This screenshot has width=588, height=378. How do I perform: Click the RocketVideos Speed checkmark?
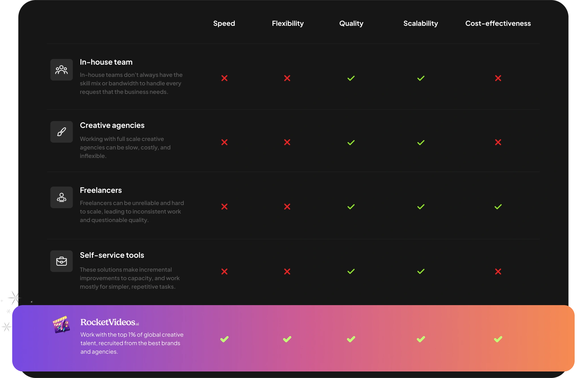click(224, 339)
